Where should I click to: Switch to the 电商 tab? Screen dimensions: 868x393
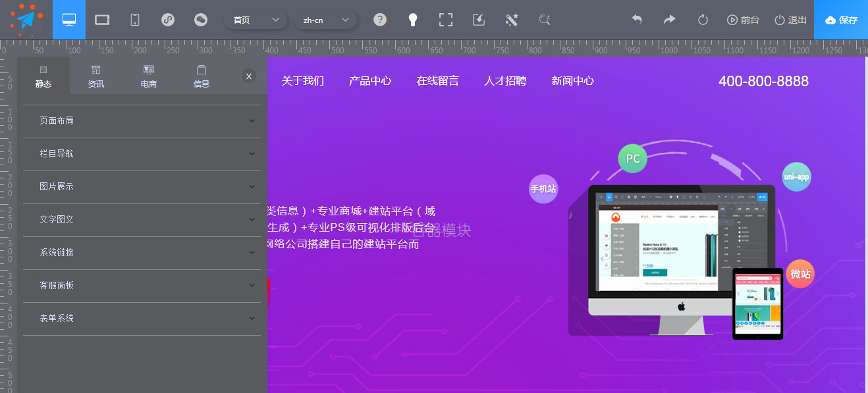tap(148, 74)
